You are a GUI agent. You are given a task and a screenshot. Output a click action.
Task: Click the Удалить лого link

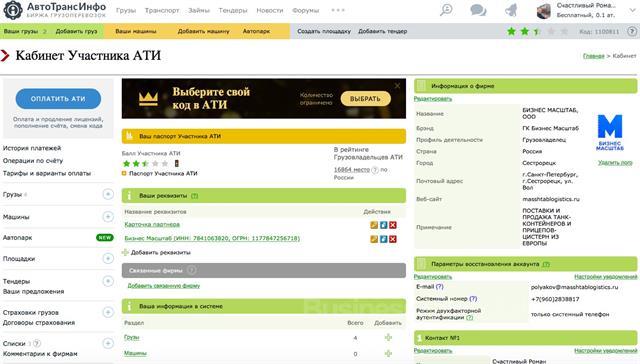(615, 162)
